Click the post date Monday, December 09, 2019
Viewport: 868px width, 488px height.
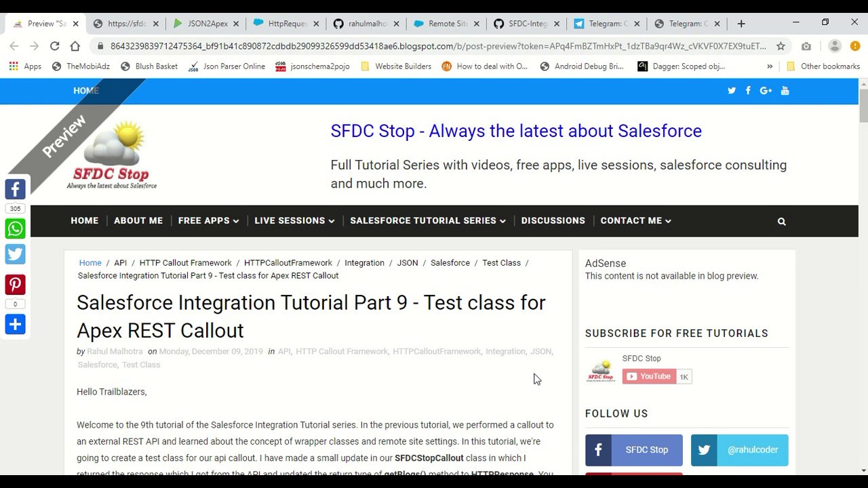[x=211, y=352]
